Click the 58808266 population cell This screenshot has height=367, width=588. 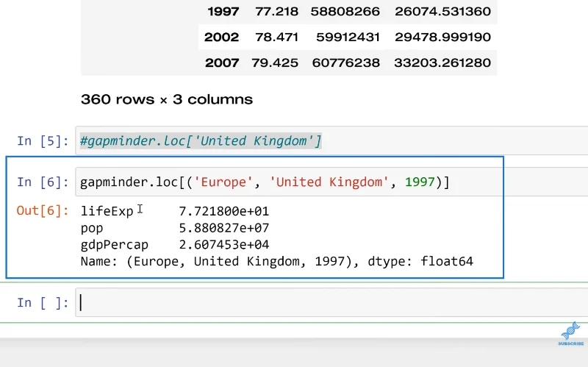345,11
